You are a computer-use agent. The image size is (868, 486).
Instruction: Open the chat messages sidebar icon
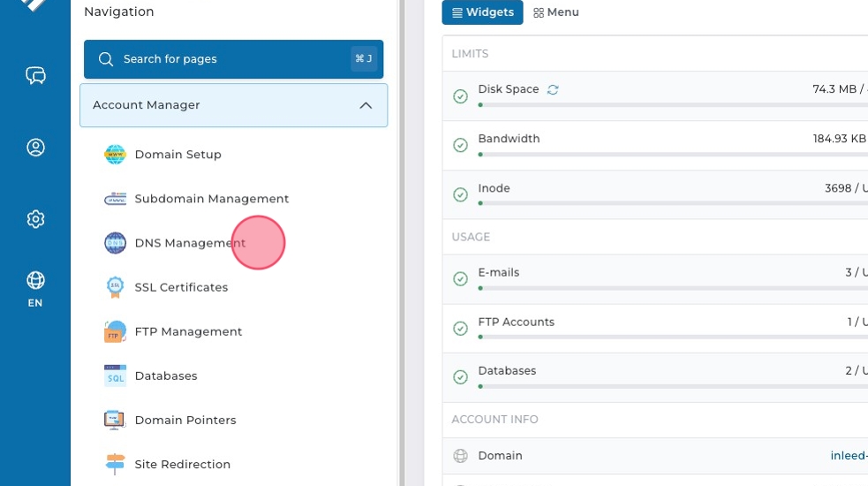[x=35, y=75]
